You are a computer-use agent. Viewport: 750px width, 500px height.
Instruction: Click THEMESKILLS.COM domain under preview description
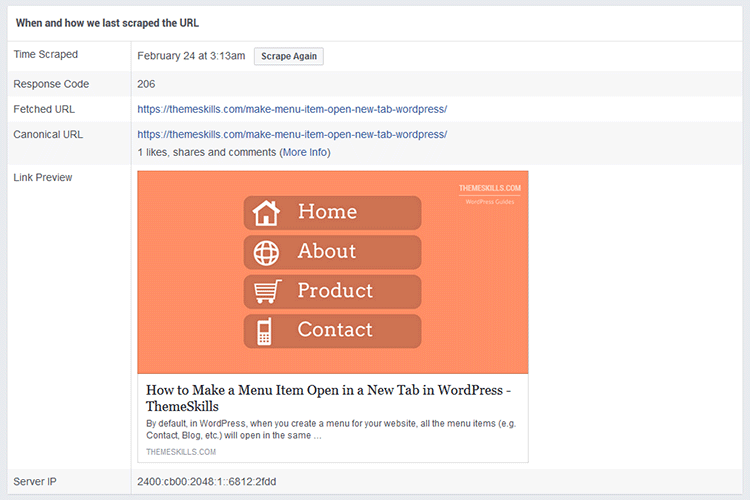pyautogui.click(x=181, y=452)
